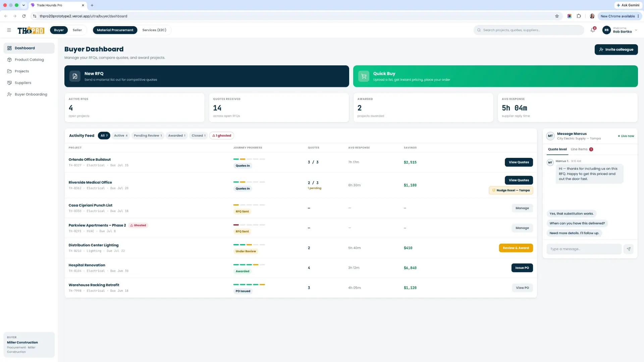Go to Projects in the sidebar
This screenshot has height=362, width=644.
tap(29, 71)
